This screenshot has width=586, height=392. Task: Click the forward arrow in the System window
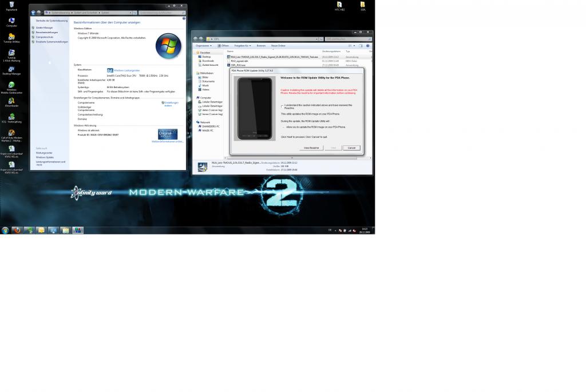point(39,13)
